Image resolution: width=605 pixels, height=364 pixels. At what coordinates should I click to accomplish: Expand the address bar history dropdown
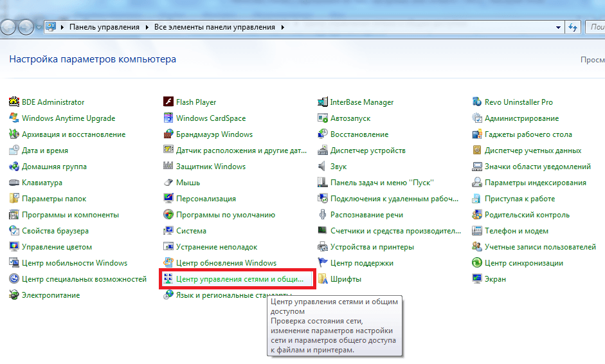pyautogui.click(x=558, y=28)
